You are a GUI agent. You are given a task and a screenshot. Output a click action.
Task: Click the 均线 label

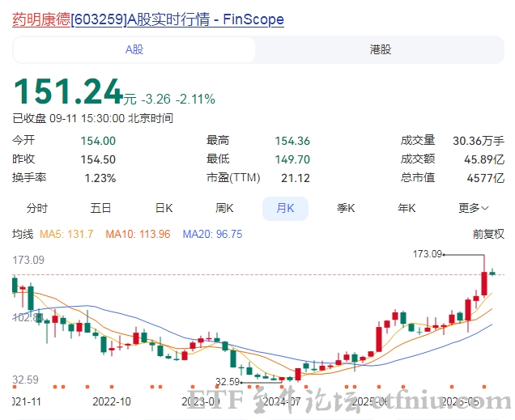tap(23, 234)
